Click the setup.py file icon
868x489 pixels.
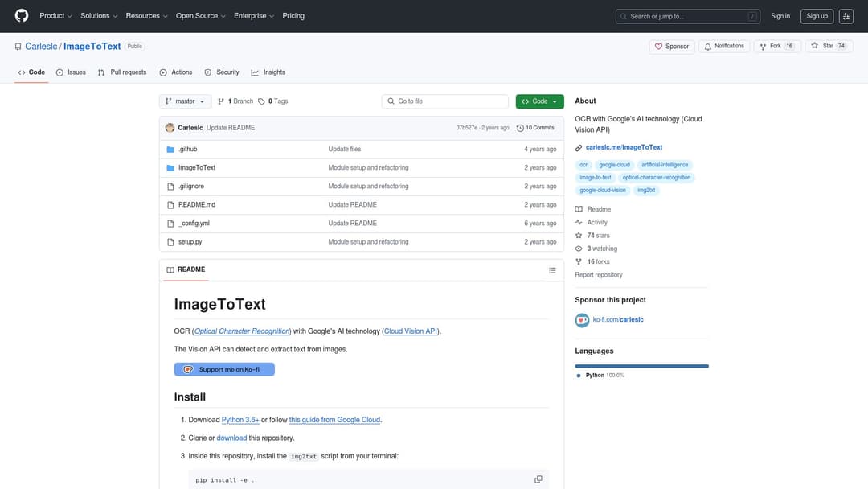click(170, 242)
